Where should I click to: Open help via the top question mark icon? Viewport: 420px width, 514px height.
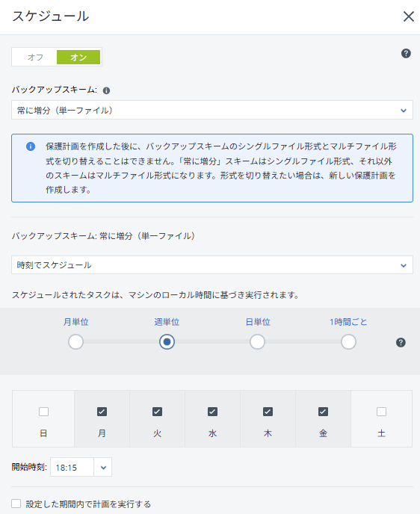(406, 54)
